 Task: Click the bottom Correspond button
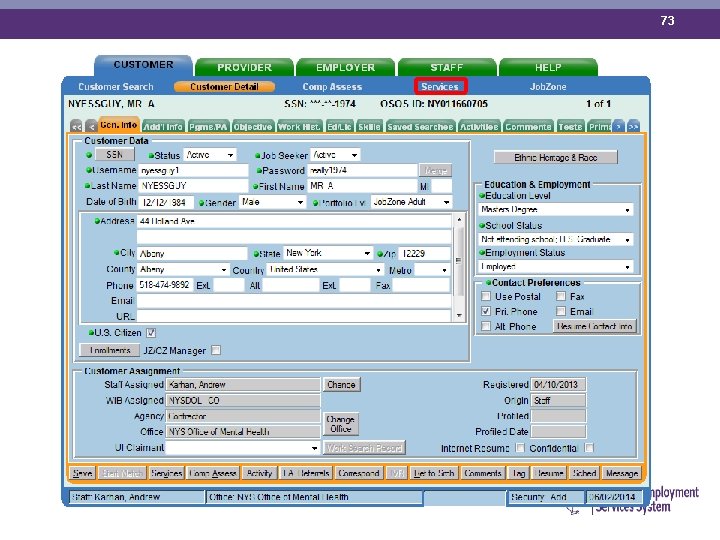click(x=359, y=473)
